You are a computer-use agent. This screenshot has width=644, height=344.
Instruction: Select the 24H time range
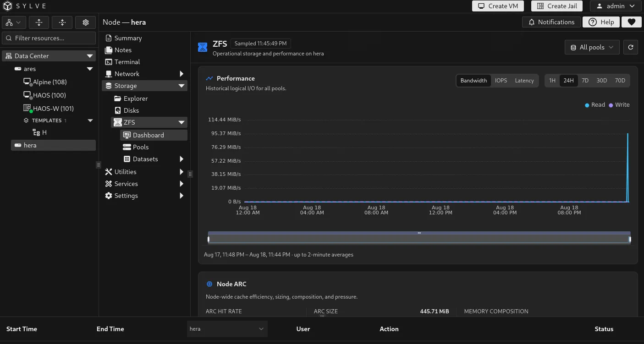pyautogui.click(x=568, y=81)
